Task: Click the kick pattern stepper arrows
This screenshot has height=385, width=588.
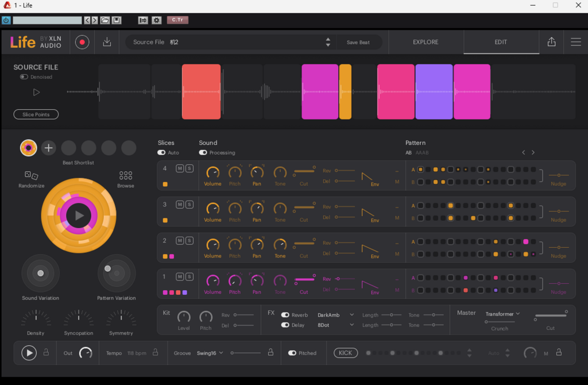Action: [469, 353]
